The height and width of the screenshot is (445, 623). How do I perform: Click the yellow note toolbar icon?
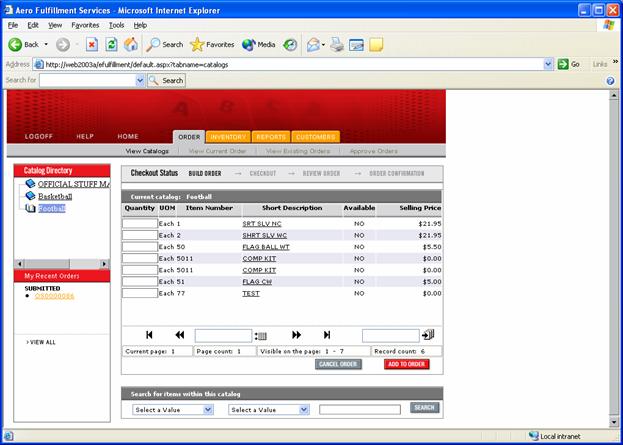[376, 44]
